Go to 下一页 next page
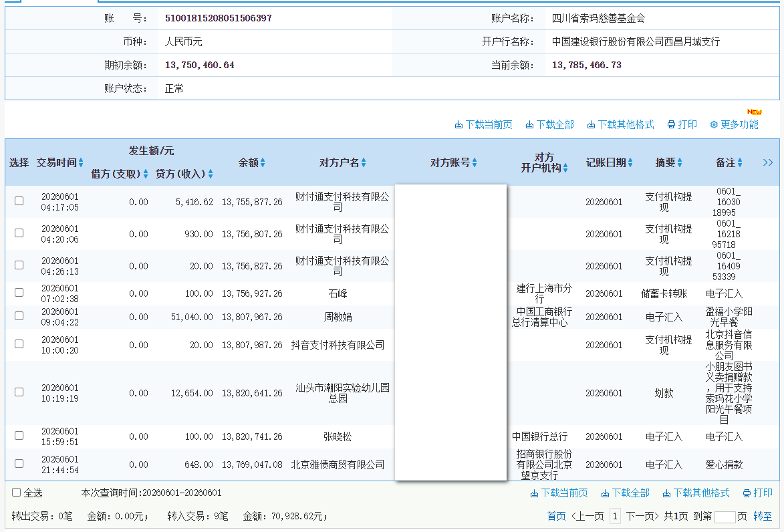 point(642,517)
